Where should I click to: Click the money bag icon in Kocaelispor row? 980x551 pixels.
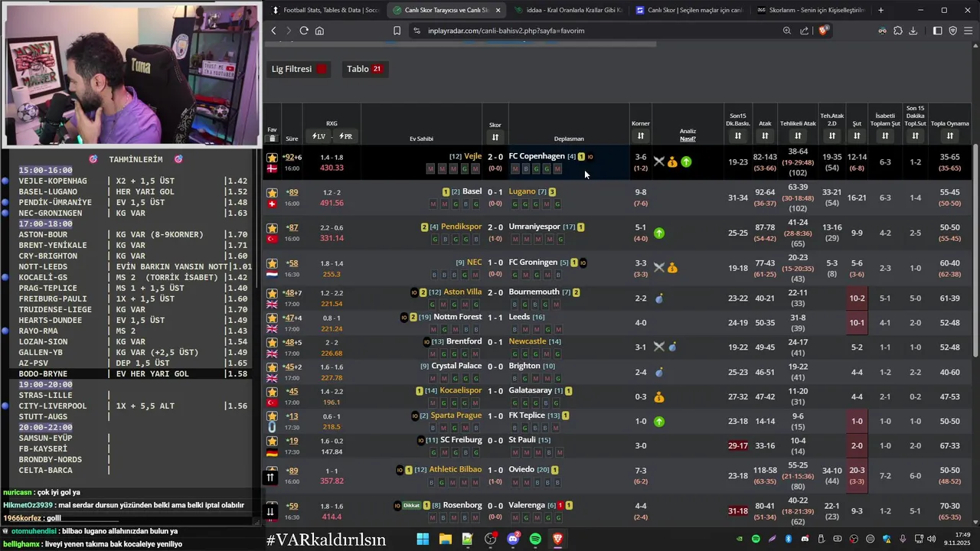point(659,397)
